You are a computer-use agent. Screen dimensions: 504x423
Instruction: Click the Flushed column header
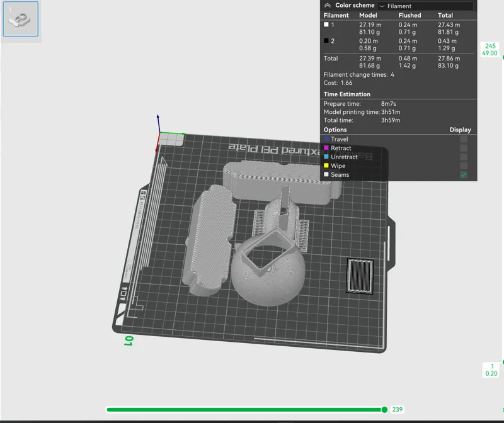point(410,15)
